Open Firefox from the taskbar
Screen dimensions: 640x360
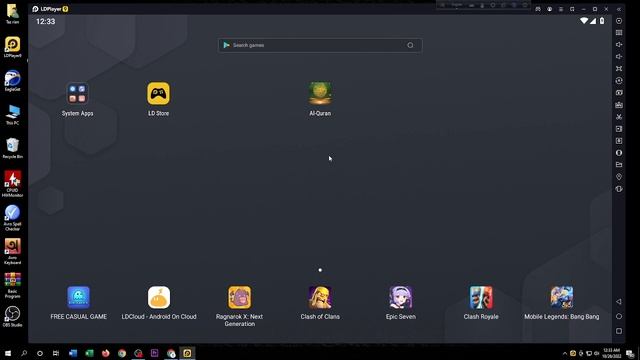click(x=106, y=353)
